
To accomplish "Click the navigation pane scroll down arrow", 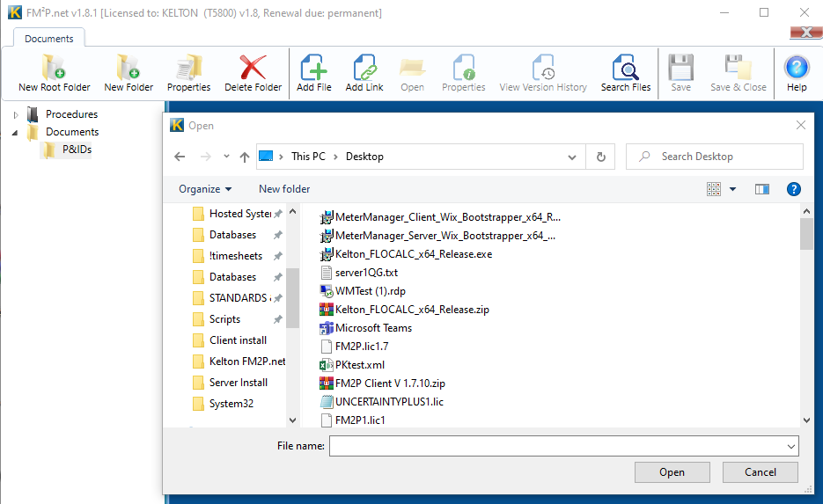I will (293, 420).
